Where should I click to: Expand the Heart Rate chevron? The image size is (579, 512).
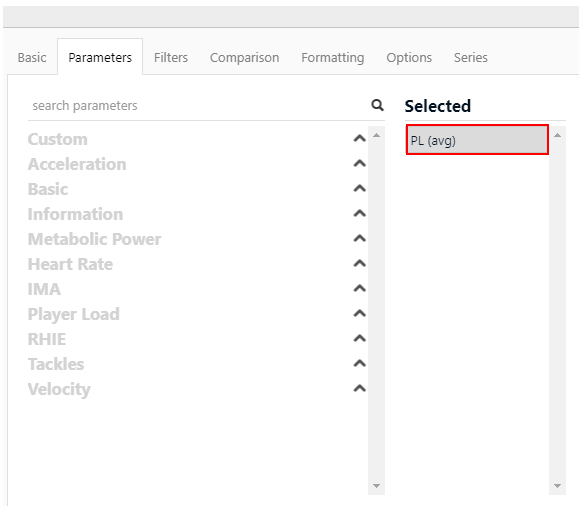tap(359, 264)
